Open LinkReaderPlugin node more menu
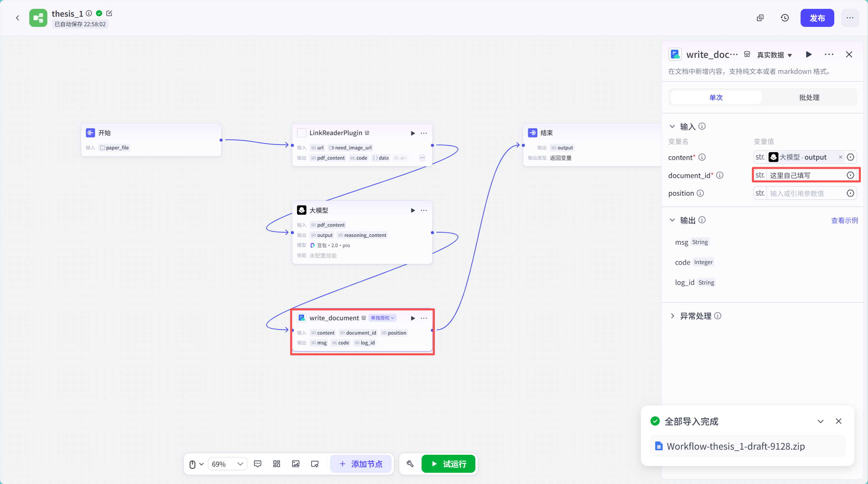The image size is (868, 484). point(424,133)
